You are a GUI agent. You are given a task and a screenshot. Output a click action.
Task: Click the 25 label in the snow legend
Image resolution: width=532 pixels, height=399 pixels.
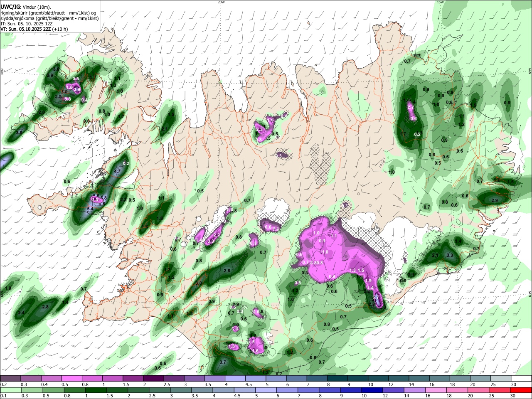click(493, 384)
